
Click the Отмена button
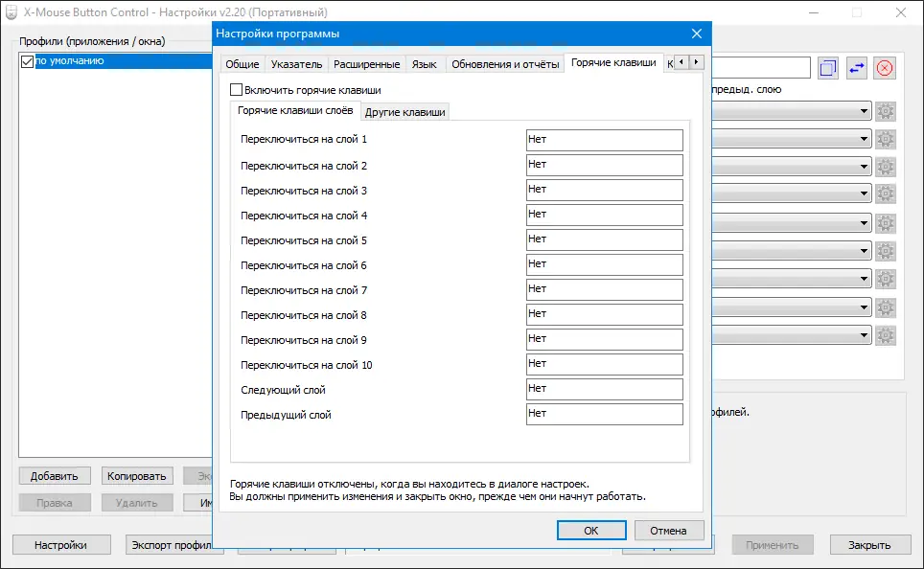(x=668, y=530)
